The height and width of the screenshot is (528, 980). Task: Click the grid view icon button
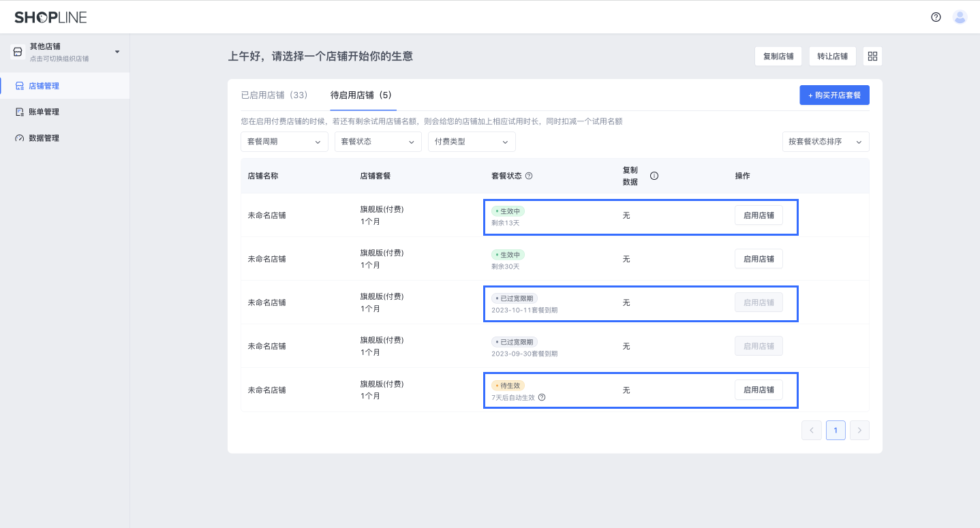click(x=872, y=56)
